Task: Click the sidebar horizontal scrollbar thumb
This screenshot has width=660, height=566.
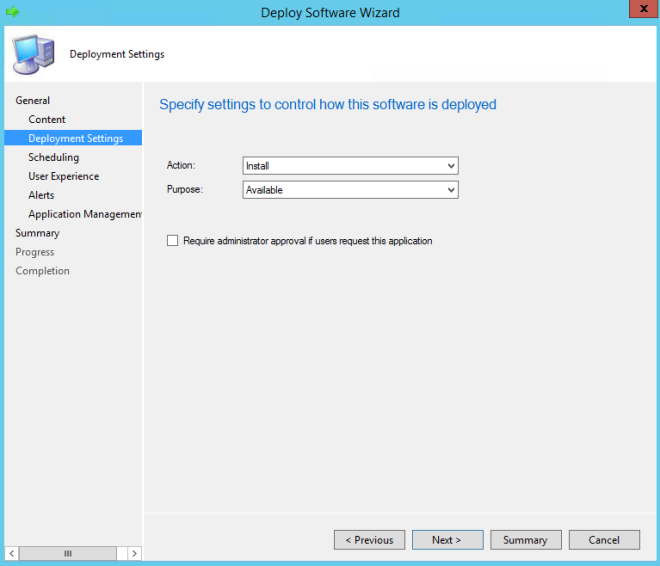Action: click(68, 553)
